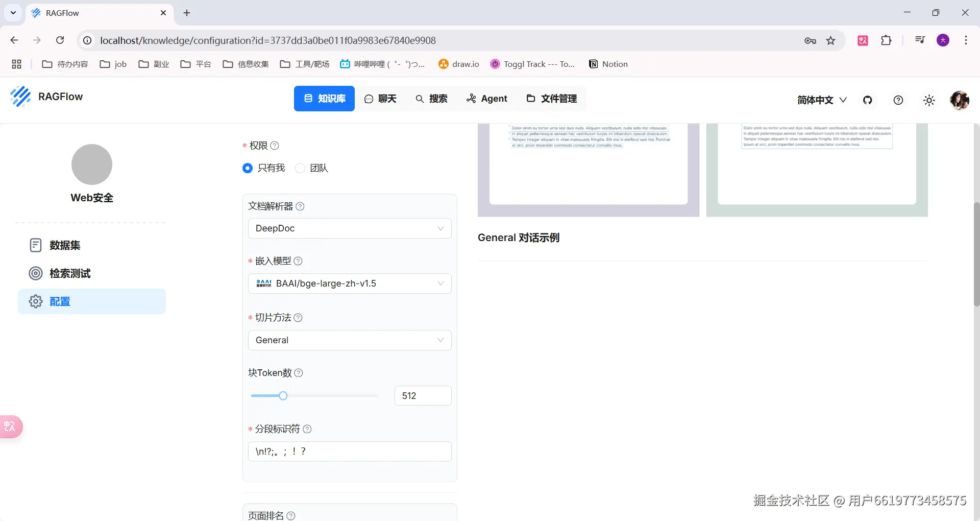The height and width of the screenshot is (521, 980).
Task: Expand the DeepDoc document parser dropdown
Action: point(350,228)
